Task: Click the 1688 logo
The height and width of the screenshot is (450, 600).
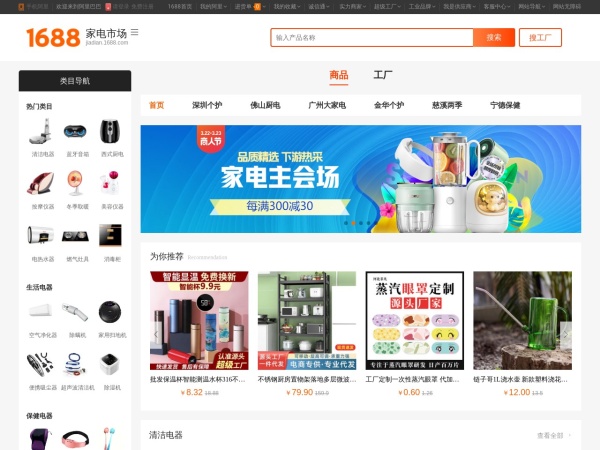Action: click(53, 38)
